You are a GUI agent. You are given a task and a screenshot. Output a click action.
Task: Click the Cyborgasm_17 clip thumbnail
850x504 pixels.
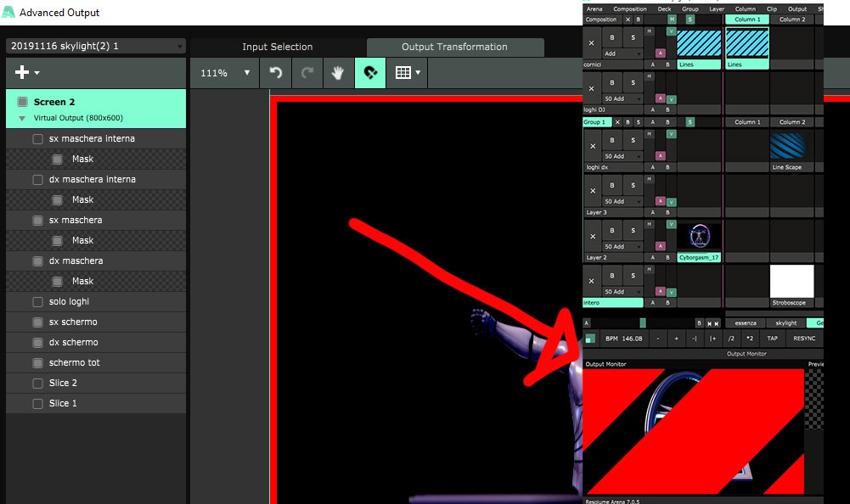(x=699, y=237)
